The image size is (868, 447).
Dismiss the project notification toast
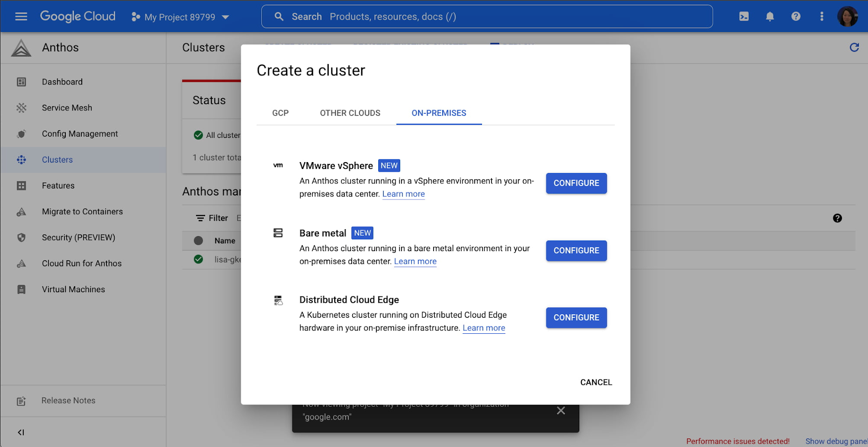pyautogui.click(x=561, y=410)
